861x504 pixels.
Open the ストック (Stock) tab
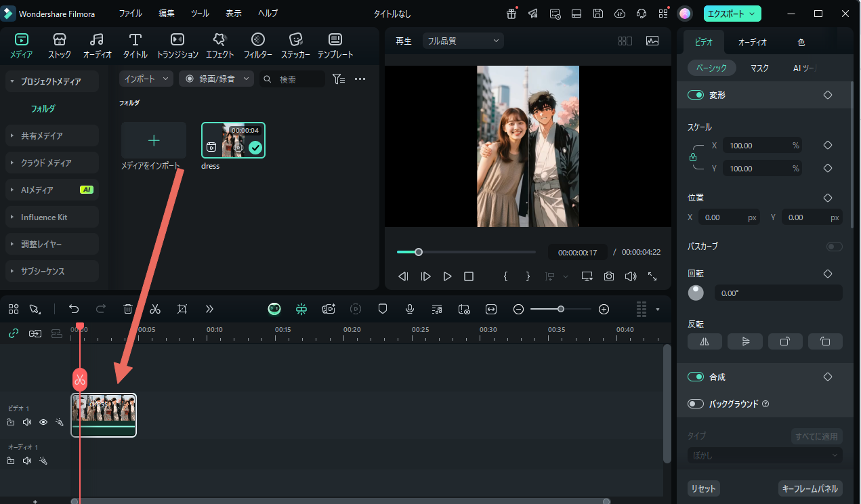(x=60, y=46)
